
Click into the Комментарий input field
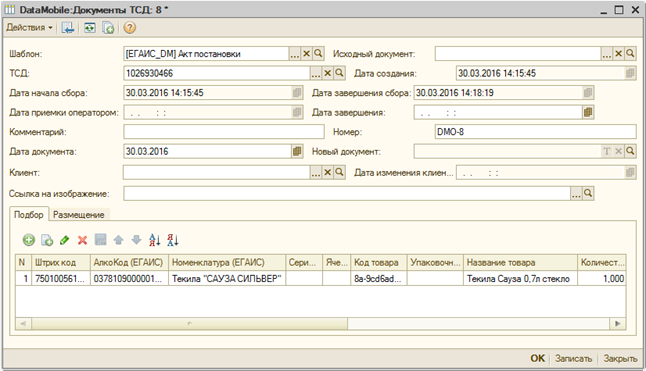coord(224,132)
